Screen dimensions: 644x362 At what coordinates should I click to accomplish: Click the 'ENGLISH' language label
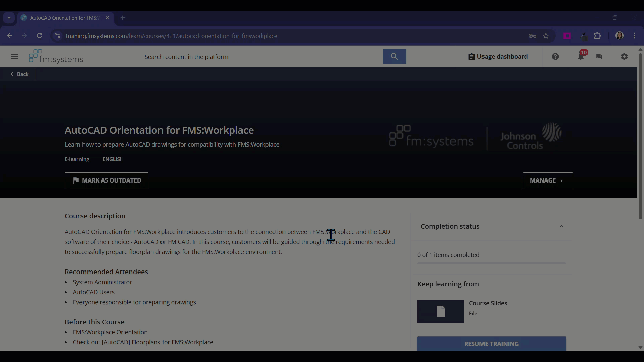coord(113,159)
